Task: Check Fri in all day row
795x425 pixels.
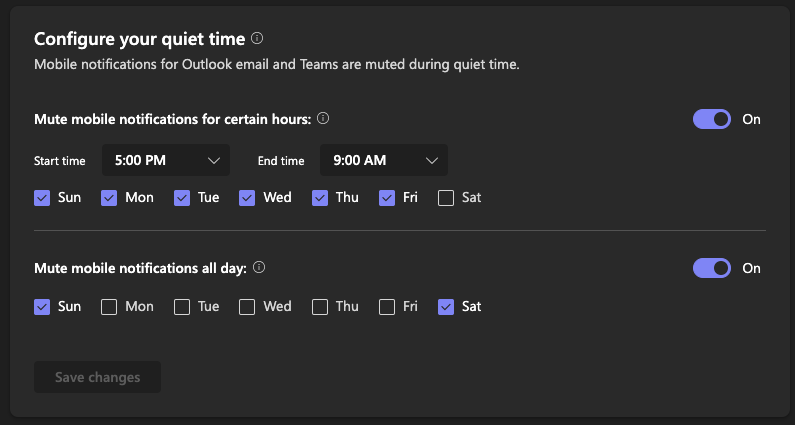Action: (x=387, y=307)
